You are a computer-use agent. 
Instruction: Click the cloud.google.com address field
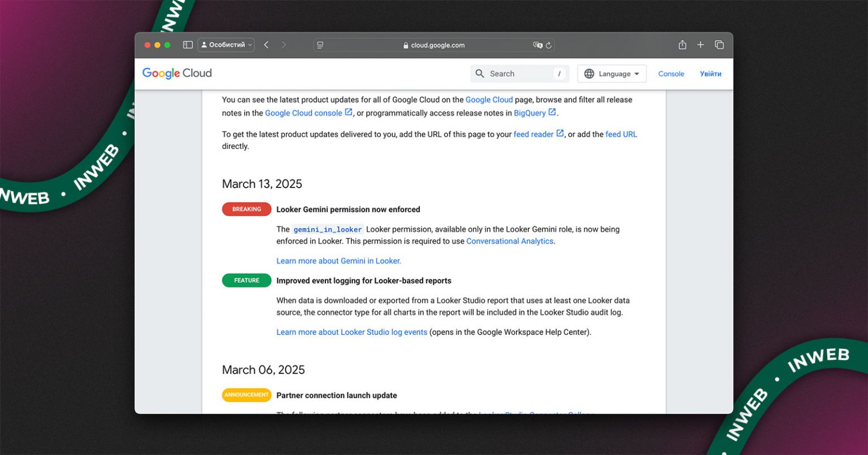(434, 45)
